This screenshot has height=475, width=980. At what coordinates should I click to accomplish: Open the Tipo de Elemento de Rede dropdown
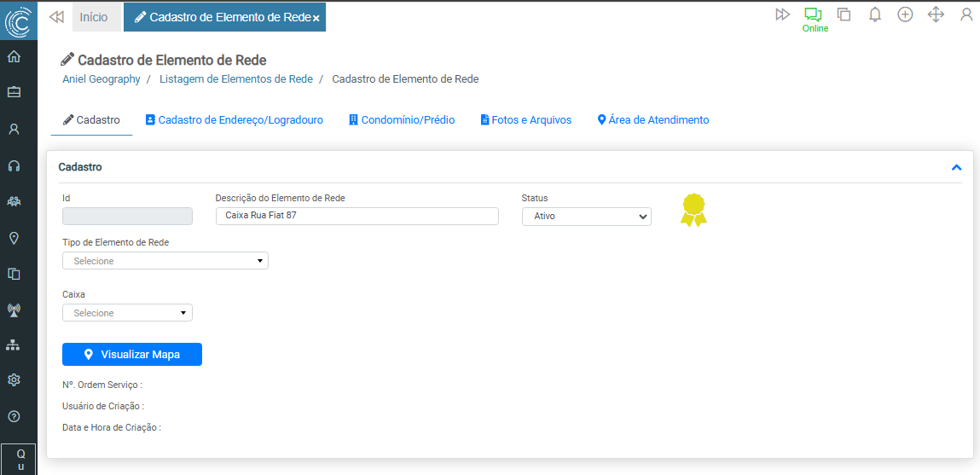point(165,261)
